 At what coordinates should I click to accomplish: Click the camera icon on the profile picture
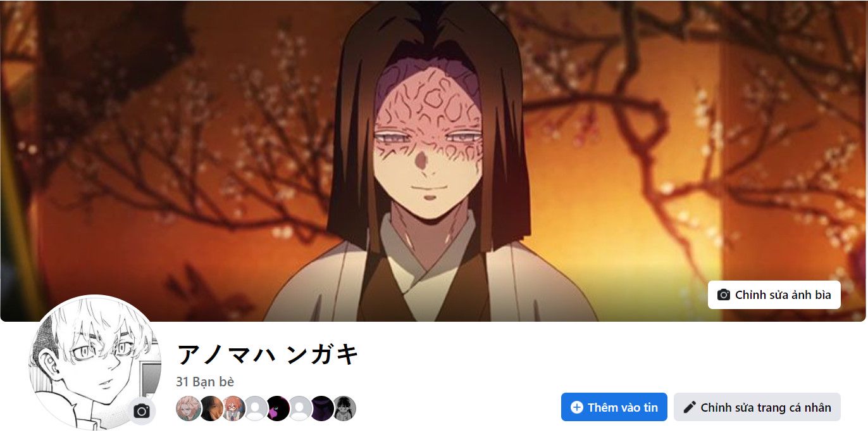[x=142, y=411]
